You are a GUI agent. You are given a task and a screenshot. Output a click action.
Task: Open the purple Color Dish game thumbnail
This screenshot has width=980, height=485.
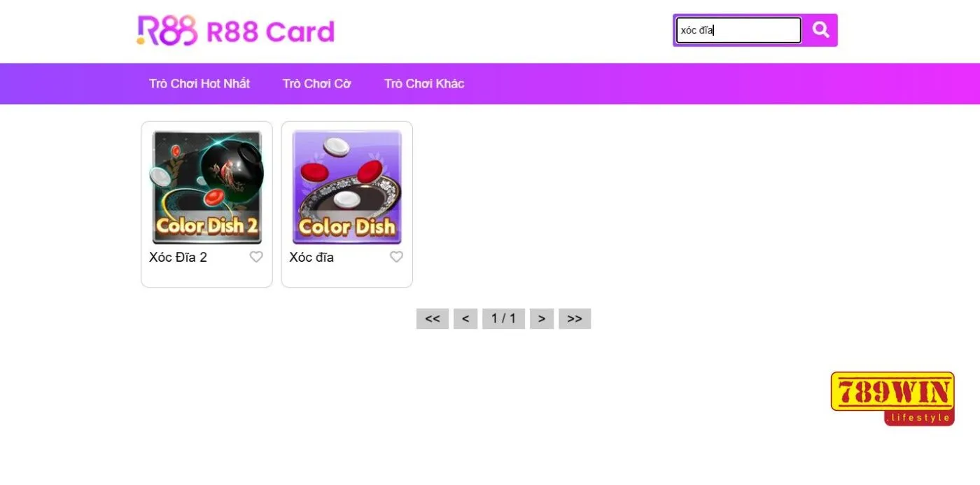(347, 187)
